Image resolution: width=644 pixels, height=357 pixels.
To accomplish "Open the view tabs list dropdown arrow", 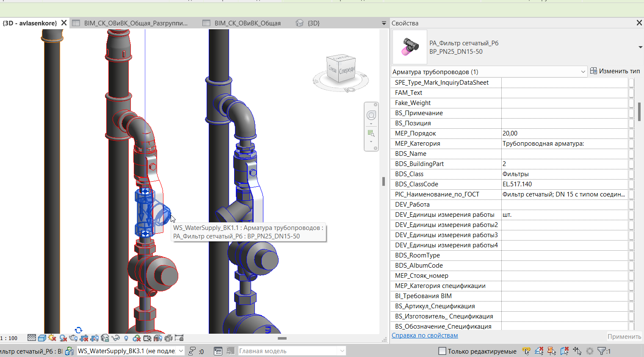I will click(x=384, y=23).
